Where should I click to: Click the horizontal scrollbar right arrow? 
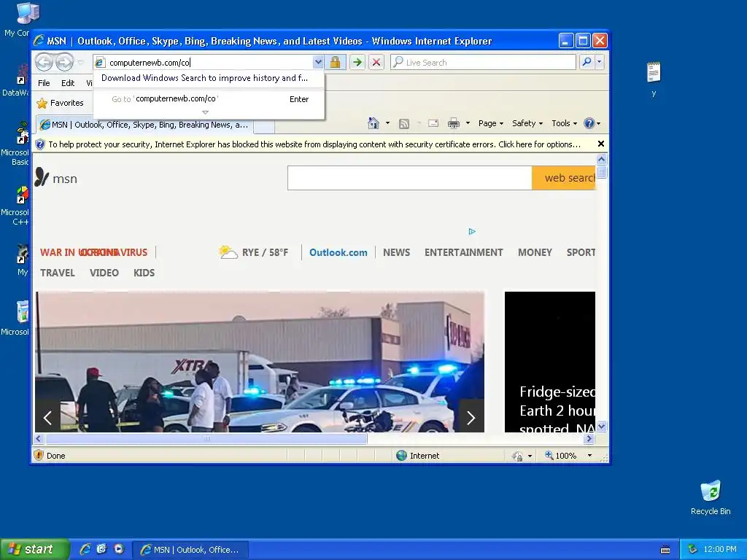589,438
